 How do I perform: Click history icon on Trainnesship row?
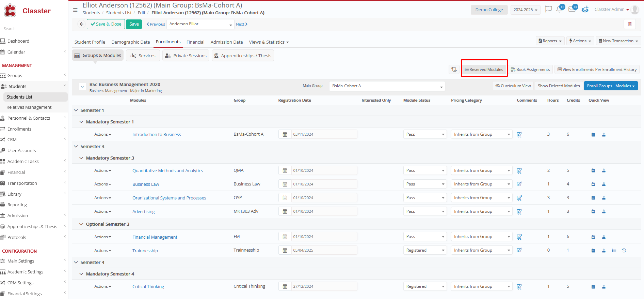pos(624,251)
